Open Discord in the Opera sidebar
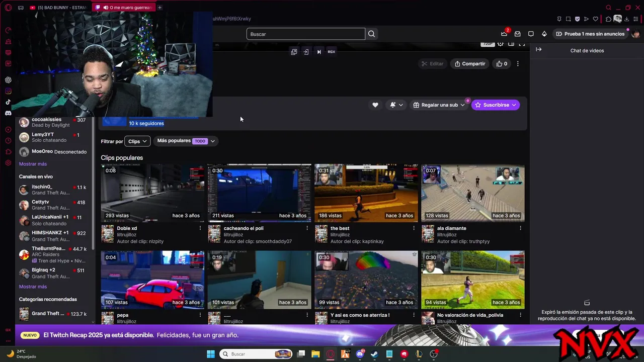Image resolution: width=644 pixels, height=362 pixels. click(8, 113)
